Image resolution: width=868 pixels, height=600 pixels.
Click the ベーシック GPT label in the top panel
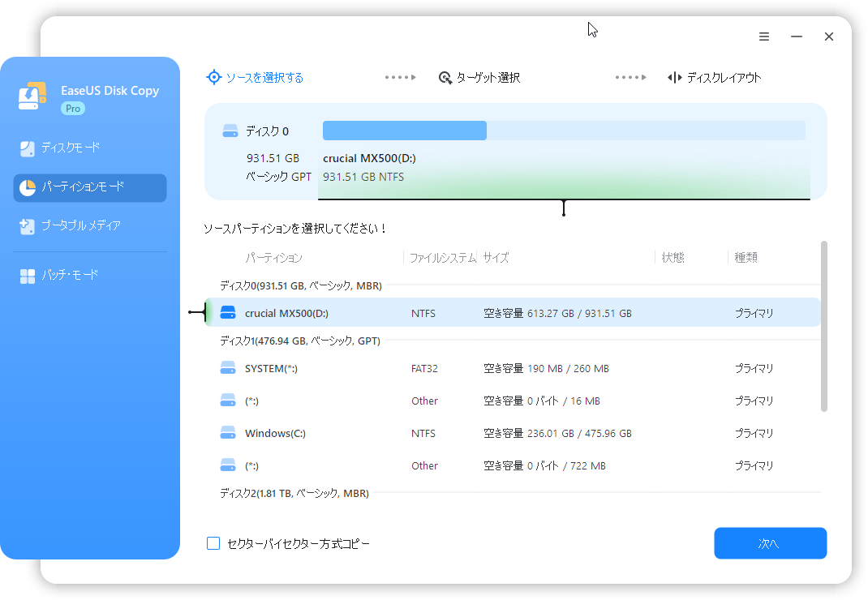278,177
